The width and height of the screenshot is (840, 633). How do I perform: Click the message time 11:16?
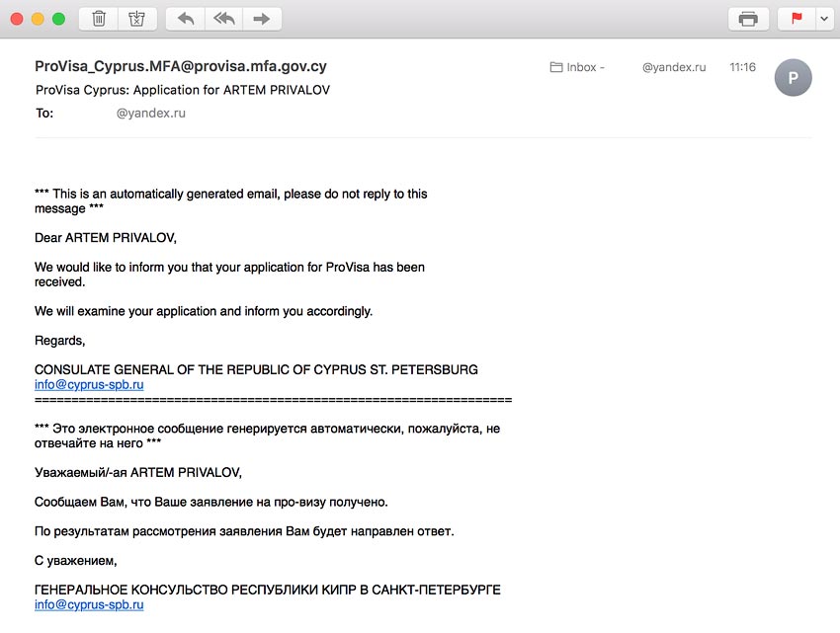[x=742, y=67]
